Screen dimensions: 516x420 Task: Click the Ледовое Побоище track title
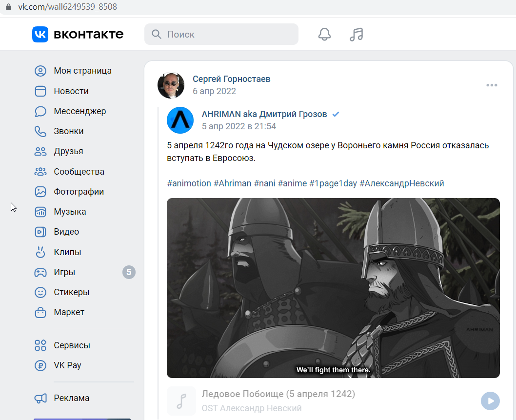tap(278, 394)
